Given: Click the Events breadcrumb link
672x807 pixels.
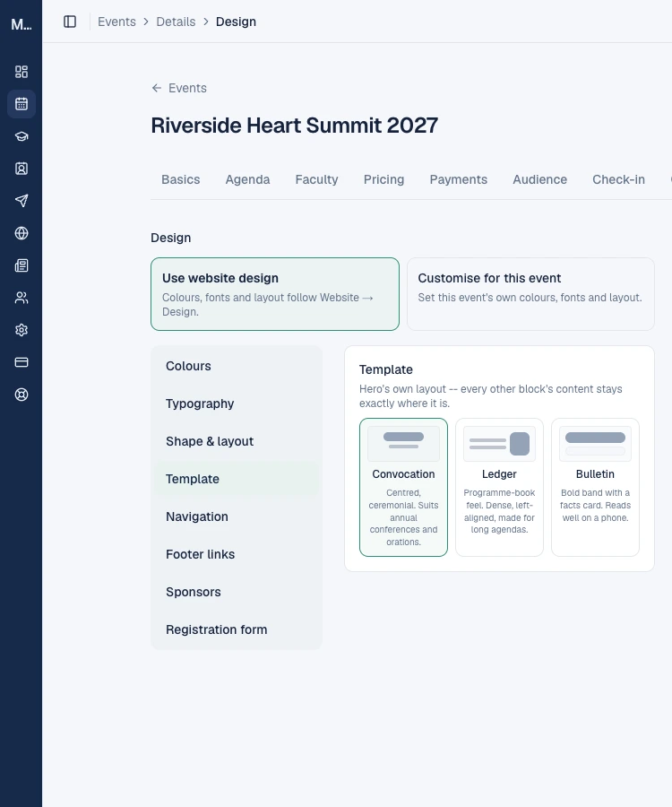Looking at the screenshot, I should (x=116, y=22).
